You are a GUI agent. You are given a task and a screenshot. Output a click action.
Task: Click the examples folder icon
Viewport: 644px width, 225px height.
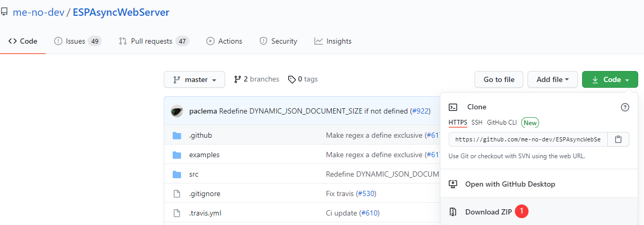[x=177, y=155]
